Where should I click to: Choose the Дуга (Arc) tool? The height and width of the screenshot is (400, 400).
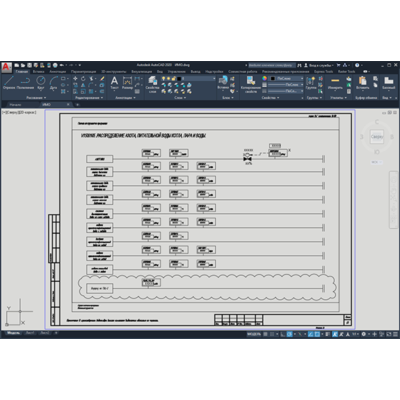tap(54, 82)
